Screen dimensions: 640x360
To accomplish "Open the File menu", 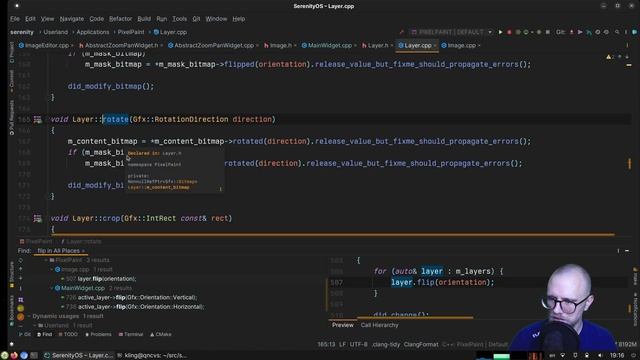I will (15, 19).
